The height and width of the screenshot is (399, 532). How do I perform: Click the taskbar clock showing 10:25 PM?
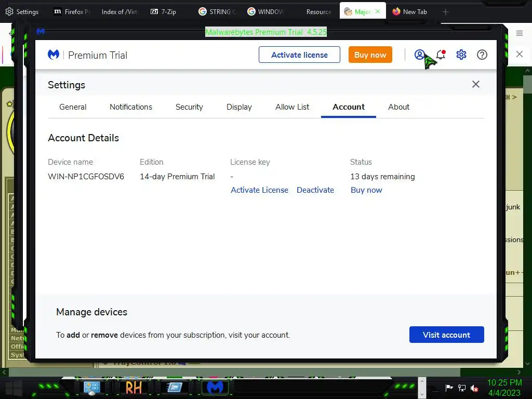point(504,388)
